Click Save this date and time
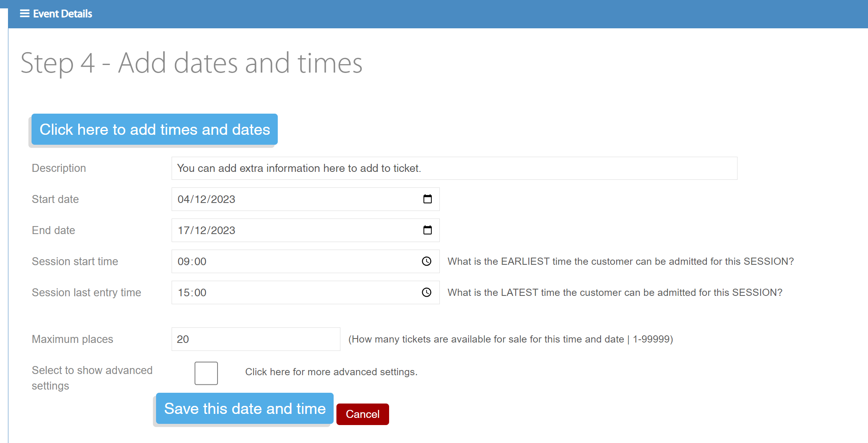This screenshot has height=443, width=868. 245,409
